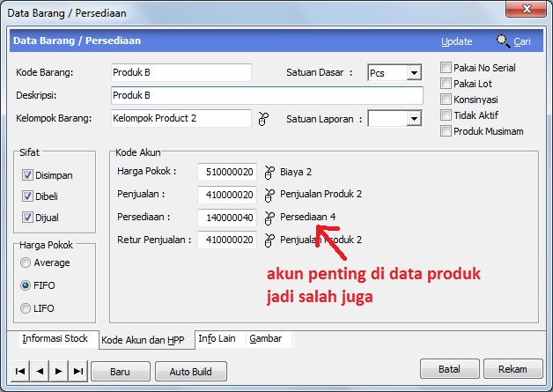This screenshot has height=392, width=553.
Task: Click the Deskripsi input field
Action: 267,95
